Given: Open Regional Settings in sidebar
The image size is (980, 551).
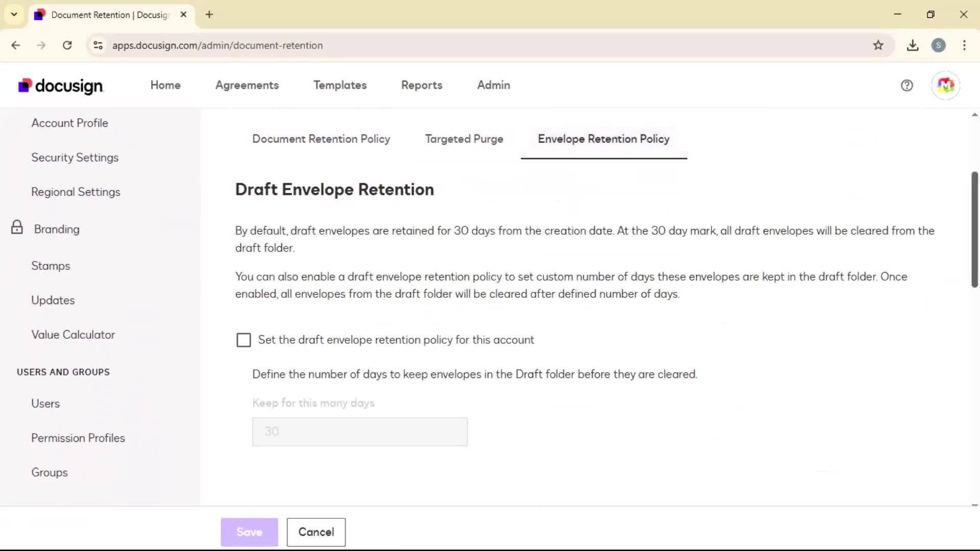Looking at the screenshot, I should [76, 192].
